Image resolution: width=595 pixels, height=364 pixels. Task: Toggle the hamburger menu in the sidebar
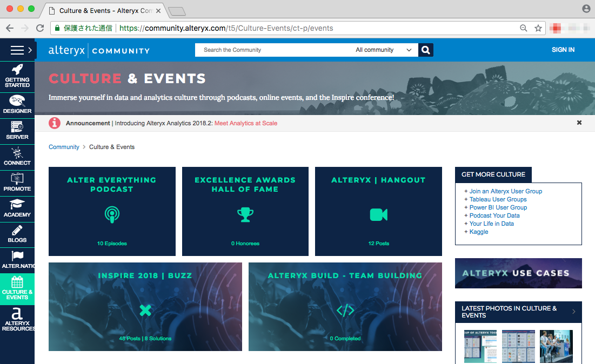coord(17,50)
